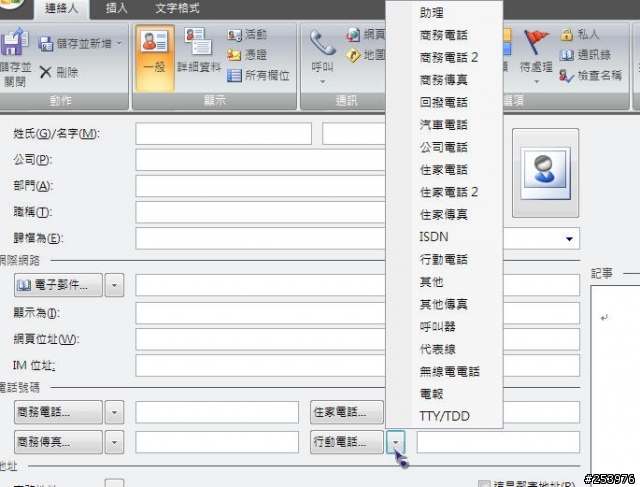Click the 住家電話 field button
The width and height of the screenshot is (640, 487).
[x=347, y=412]
